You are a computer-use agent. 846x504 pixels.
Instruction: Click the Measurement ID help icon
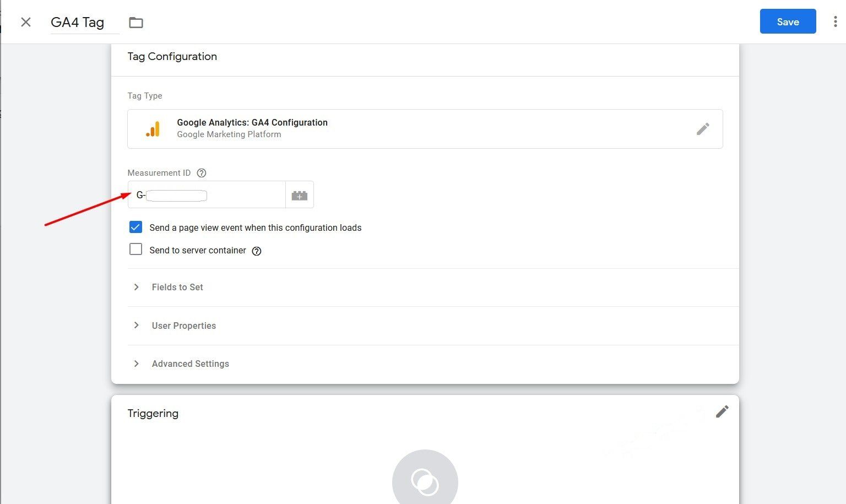point(202,173)
